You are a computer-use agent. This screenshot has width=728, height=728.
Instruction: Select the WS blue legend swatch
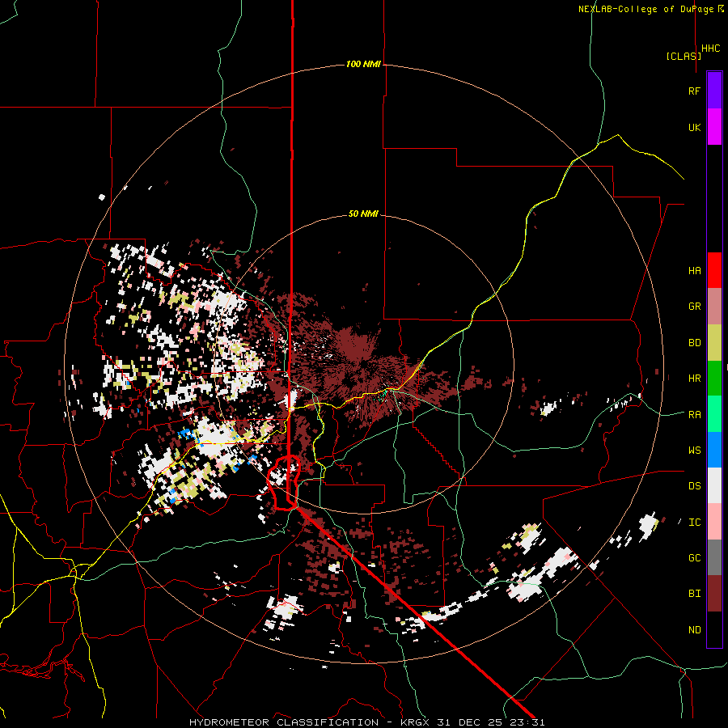coord(714,450)
